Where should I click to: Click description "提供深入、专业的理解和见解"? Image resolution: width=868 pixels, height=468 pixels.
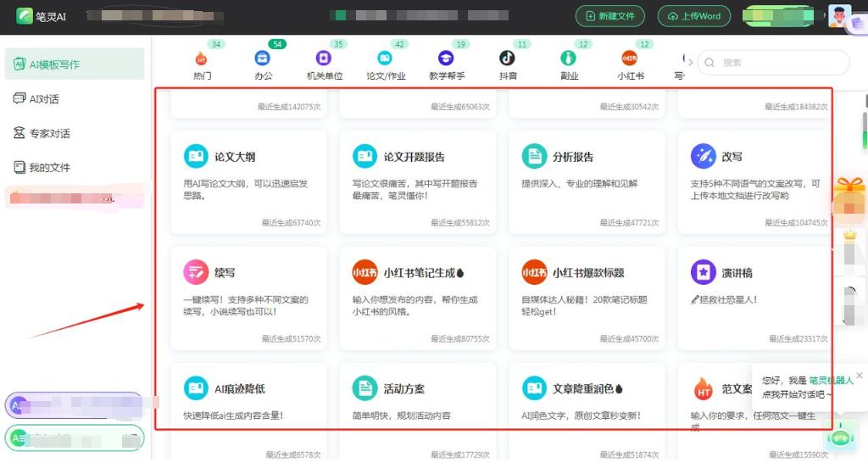[580, 183]
